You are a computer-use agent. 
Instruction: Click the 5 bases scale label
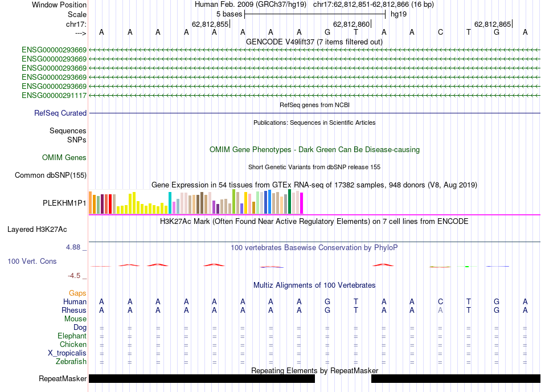229,14
